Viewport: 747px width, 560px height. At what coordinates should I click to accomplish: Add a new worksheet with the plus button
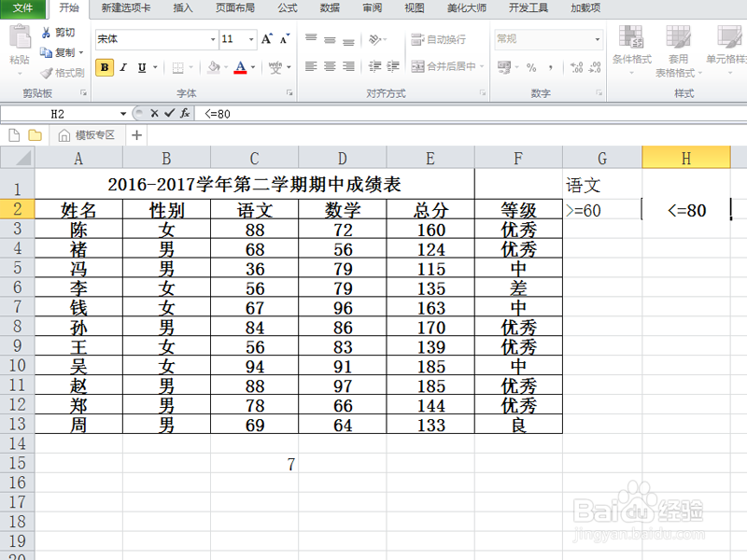click(x=136, y=135)
